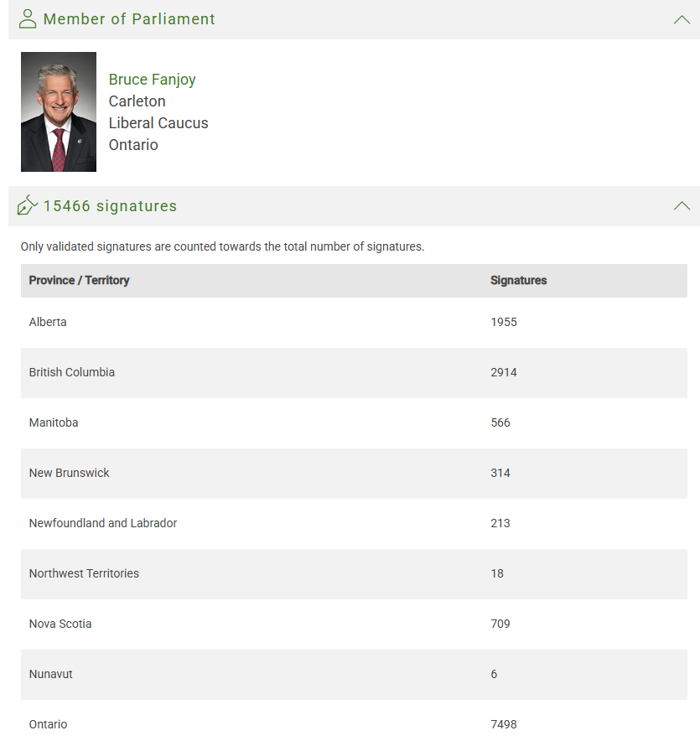Click the Ontario signature count 7498
Screen dimensions: 700x746
click(504, 724)
